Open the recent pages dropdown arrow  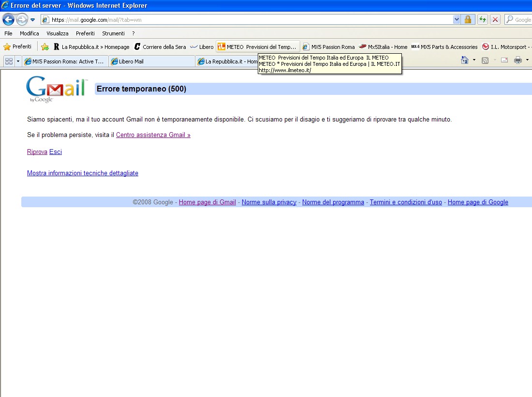(32, 20)
